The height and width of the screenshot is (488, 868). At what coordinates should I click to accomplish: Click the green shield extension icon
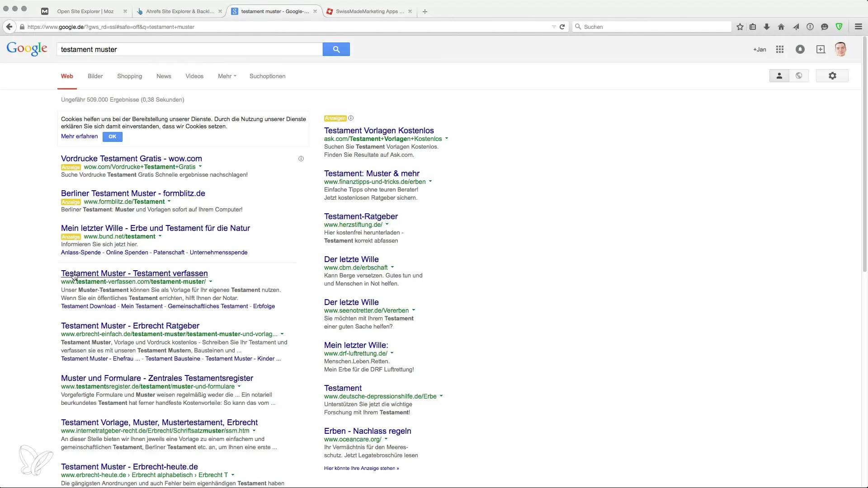click(839, 27)
